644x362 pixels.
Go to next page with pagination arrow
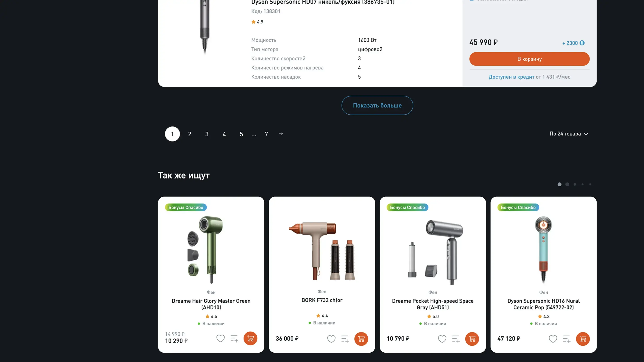(x=281, y=134)
